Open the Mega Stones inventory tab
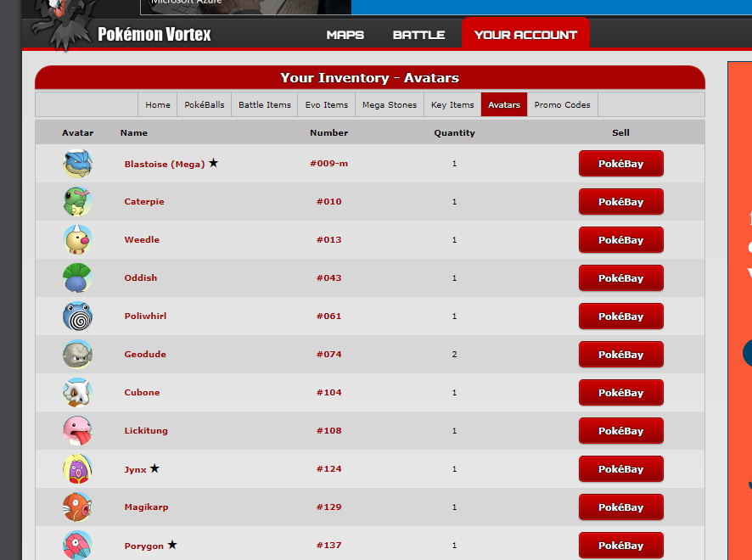 [x=390, y=105]
